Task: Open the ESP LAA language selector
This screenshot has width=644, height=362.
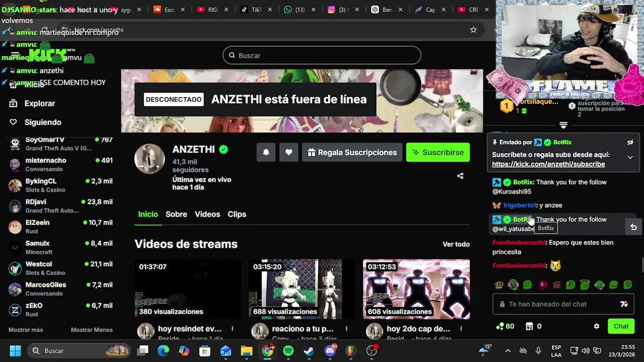Action: tap(556, 350)
